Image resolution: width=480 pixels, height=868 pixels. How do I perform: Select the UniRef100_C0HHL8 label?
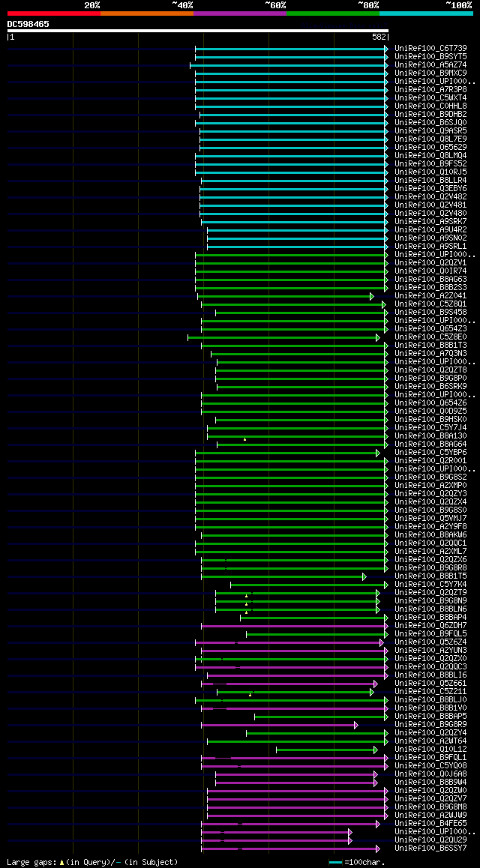point(430,106)
